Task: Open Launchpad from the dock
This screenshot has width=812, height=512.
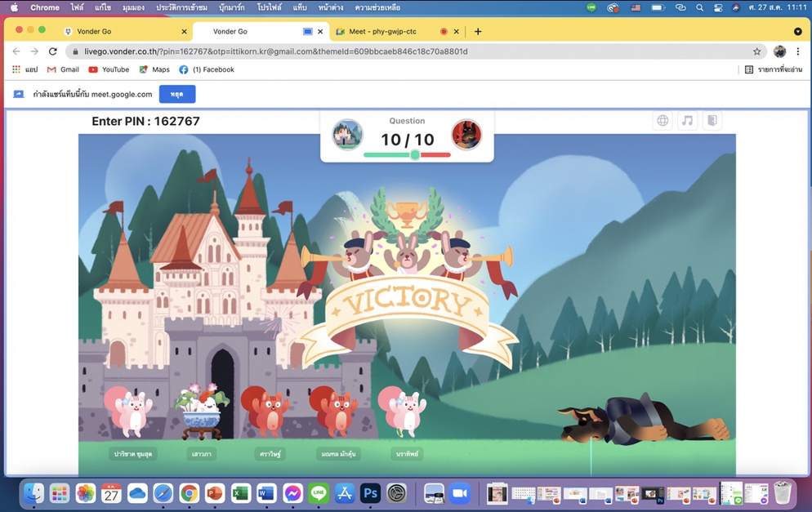Action: click(x=60, y=493)
